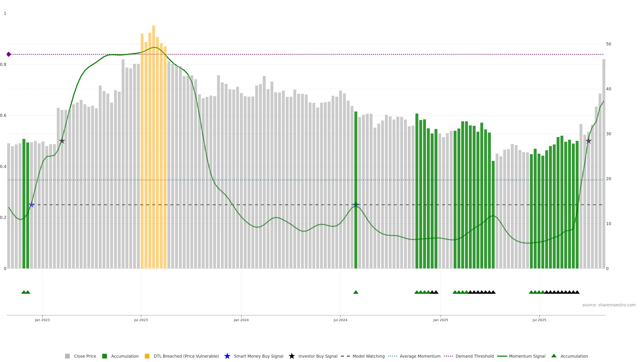
Task: Toggle the Momentum Signal legend entry
Action: [x=527, y=356]
